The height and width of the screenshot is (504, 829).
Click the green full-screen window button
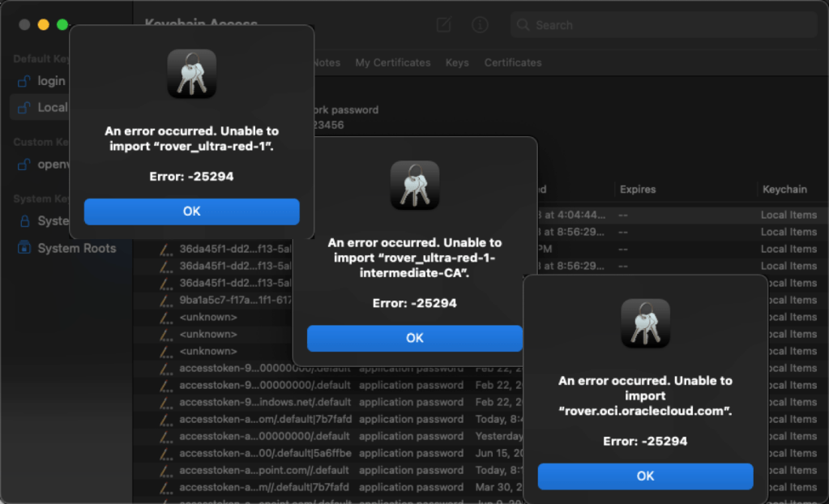62,25
